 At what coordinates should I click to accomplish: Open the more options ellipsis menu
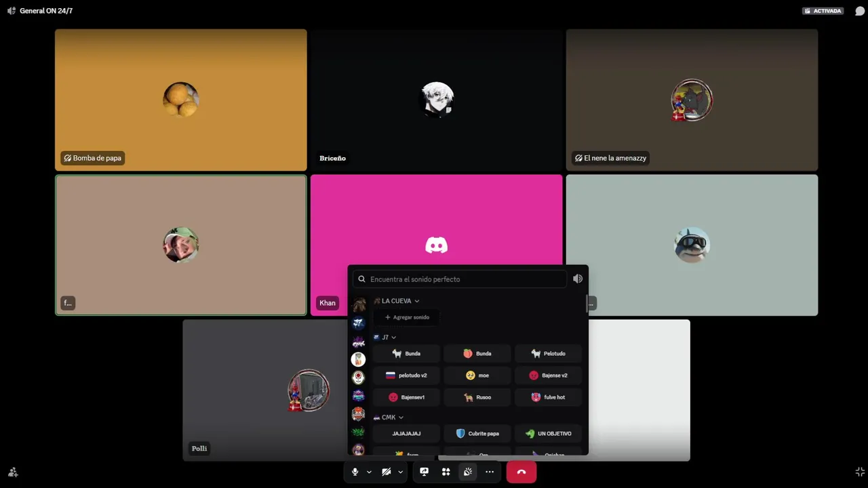490,472
